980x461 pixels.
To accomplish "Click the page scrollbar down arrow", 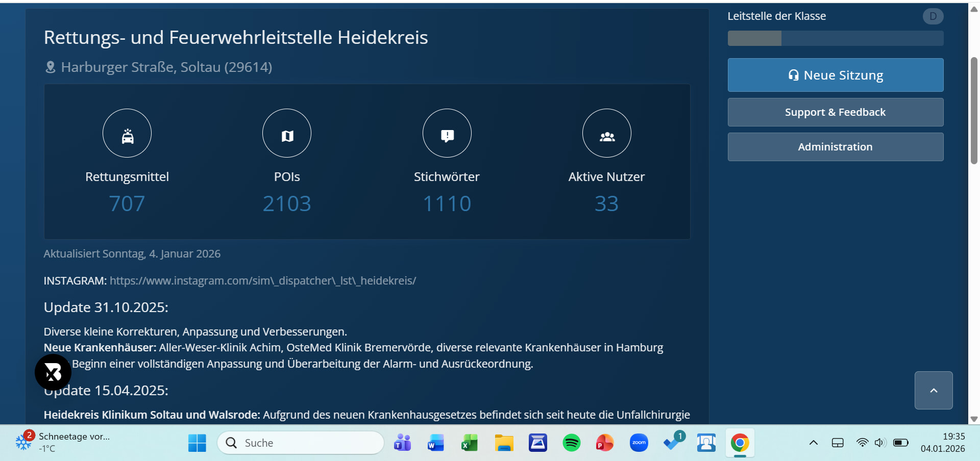I will [x=974, y=419].
